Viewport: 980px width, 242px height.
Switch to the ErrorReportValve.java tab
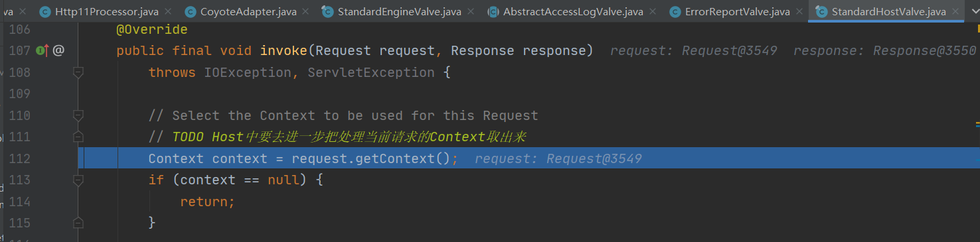click(x=736, y=11)
